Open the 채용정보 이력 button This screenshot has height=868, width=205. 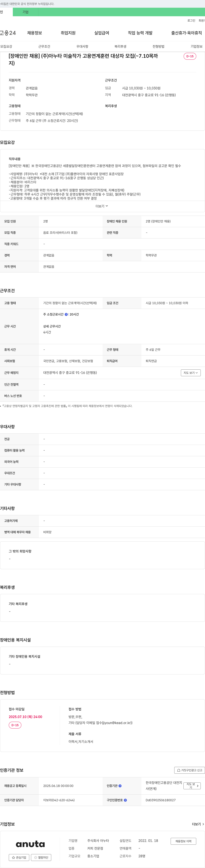pyautogui.click(x=183, y=841)
